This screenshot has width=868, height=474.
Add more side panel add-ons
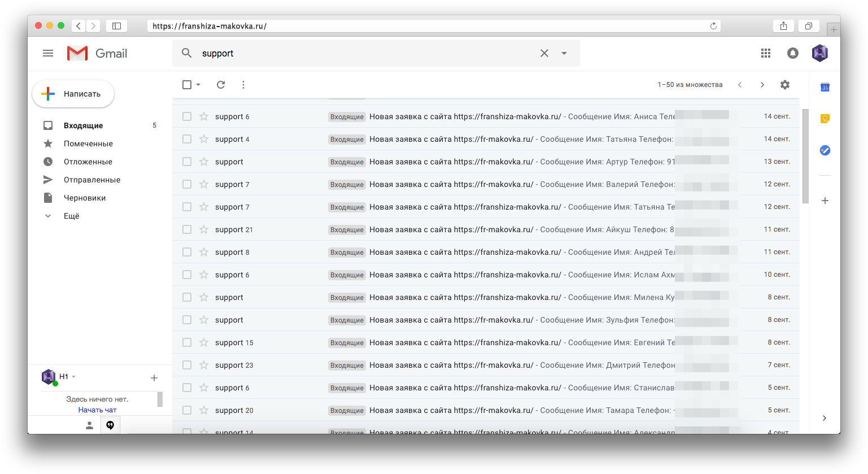click(825, 201)
